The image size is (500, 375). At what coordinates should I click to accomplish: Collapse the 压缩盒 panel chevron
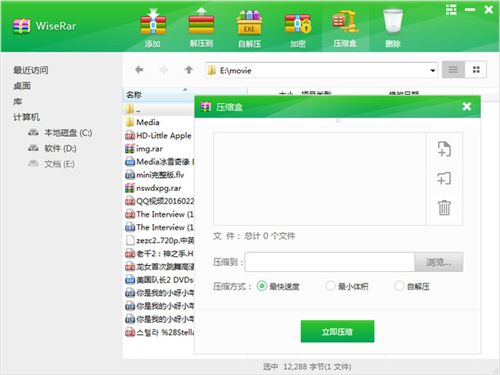[x=338, y=121]
